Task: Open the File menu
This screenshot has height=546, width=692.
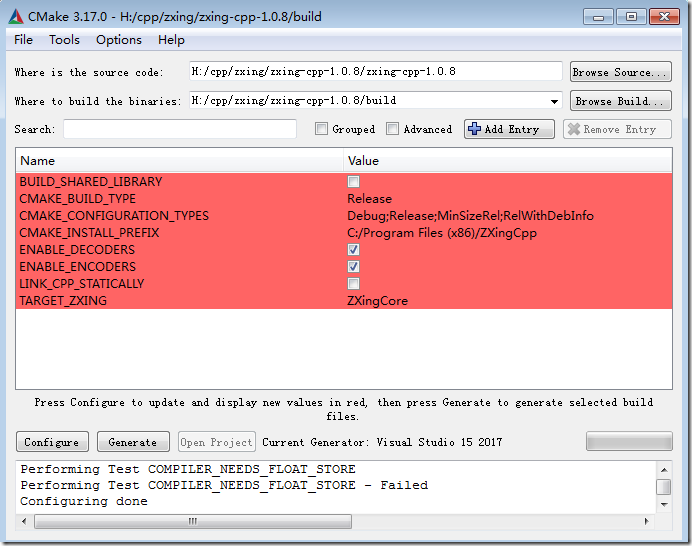Action: point(23,40)
